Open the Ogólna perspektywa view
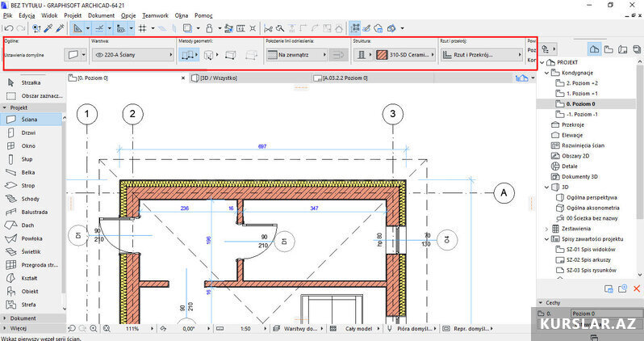The width and height of the screenshot is (644, 341). coord(591,197)
